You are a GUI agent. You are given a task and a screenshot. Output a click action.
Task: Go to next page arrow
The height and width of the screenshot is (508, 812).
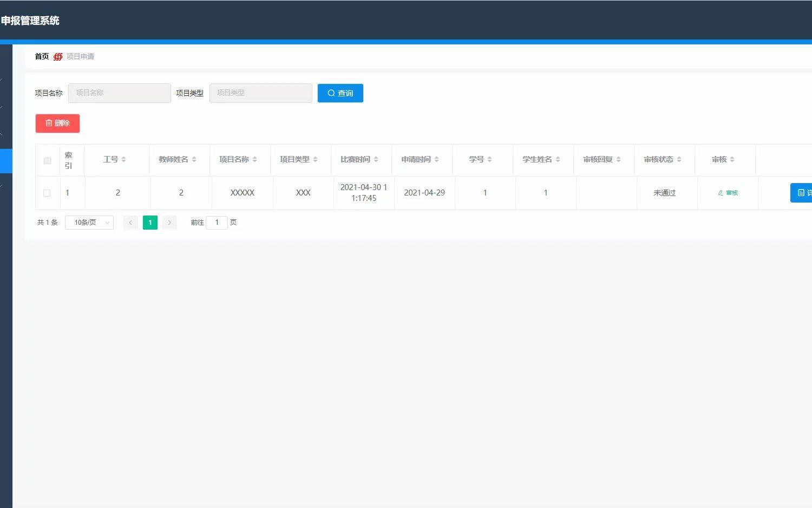click(169, 223)
